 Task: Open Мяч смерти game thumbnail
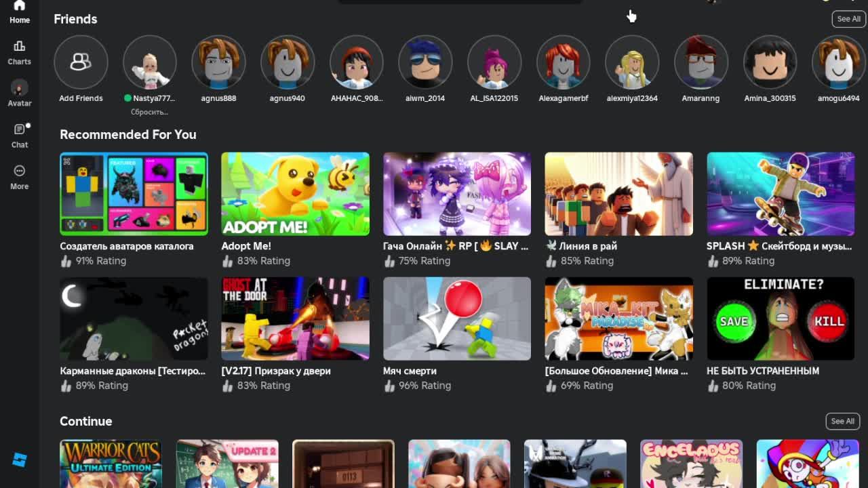click(x=457, y=319)
